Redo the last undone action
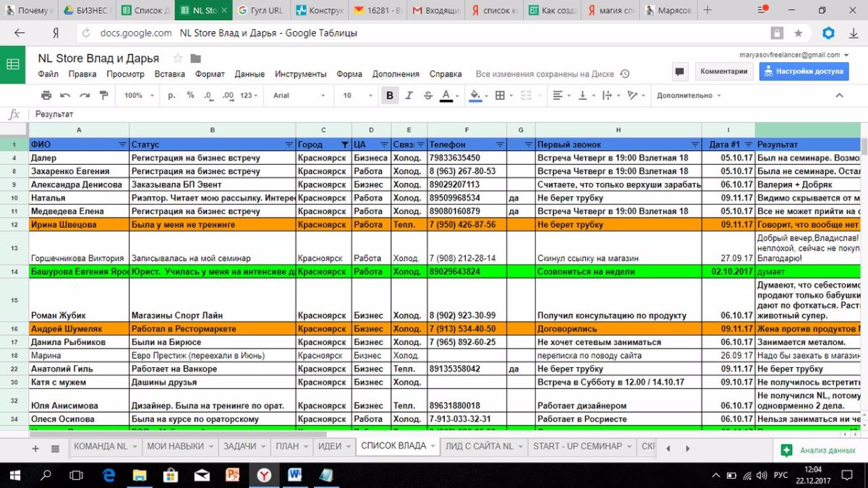The width and height of the screenshot is (868, 488). (85, 95)
